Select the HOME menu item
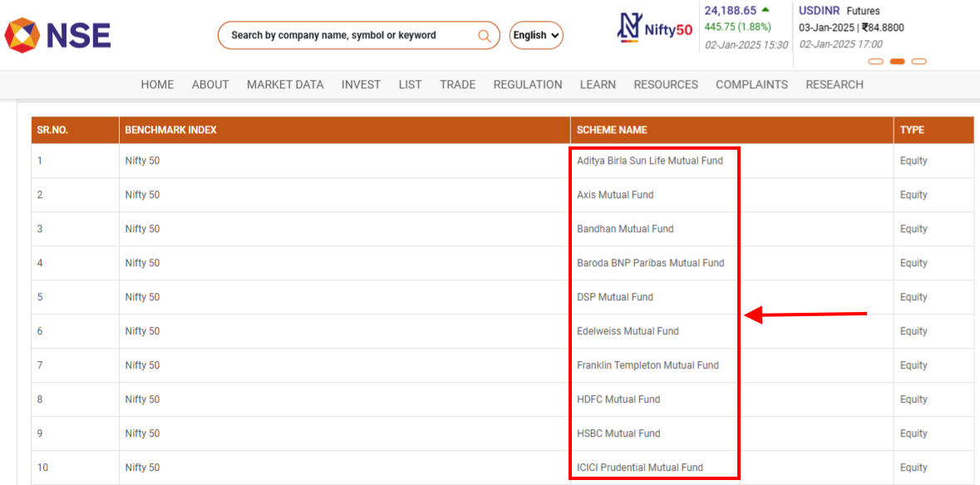980x485 pixels. [157, 84]
